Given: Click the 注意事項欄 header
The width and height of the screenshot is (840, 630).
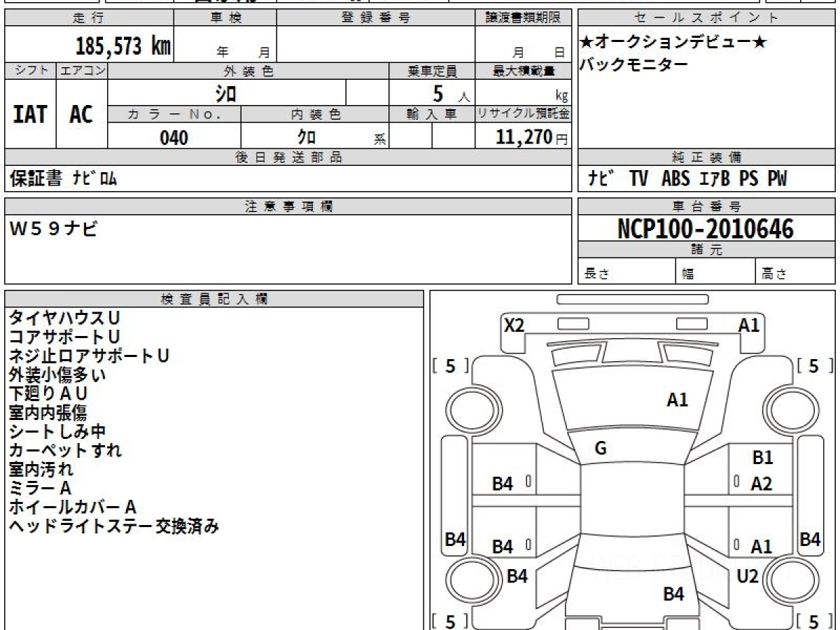Looking at the screenshot, I should pos(288,206).
